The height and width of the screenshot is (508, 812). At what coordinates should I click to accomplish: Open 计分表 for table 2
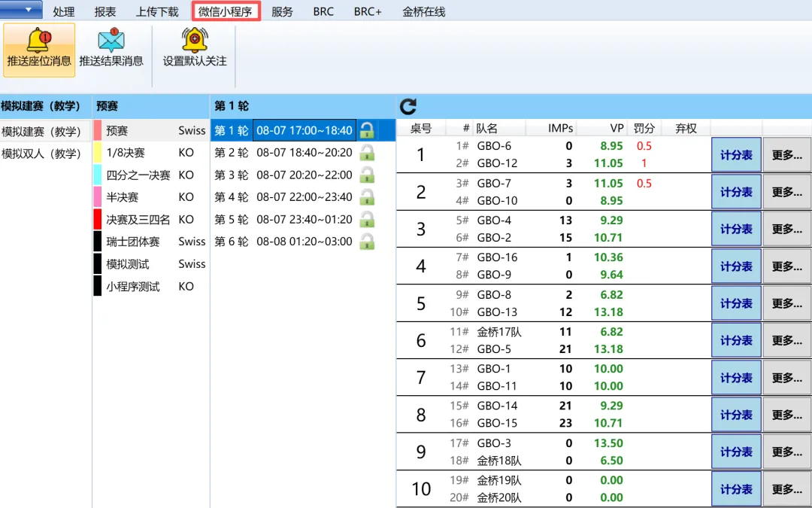tap(736, 192)
